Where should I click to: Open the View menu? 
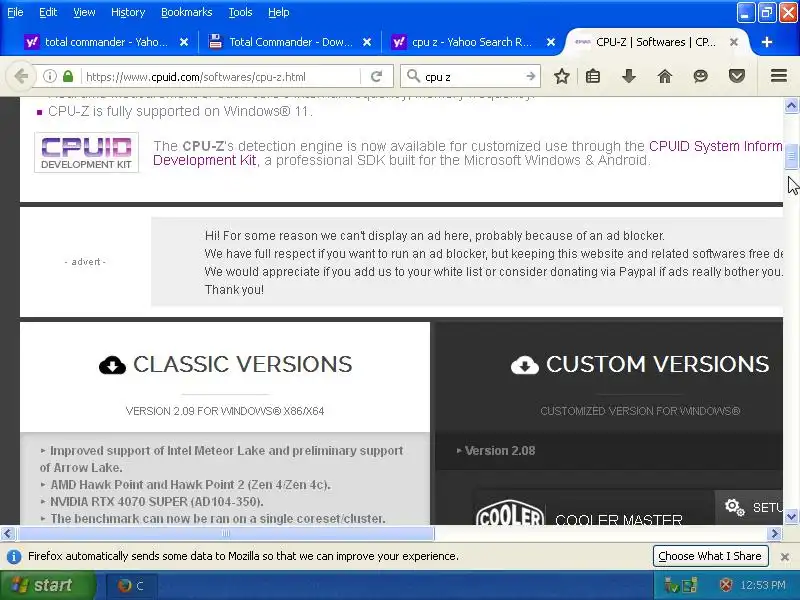(x=84, y=12)
